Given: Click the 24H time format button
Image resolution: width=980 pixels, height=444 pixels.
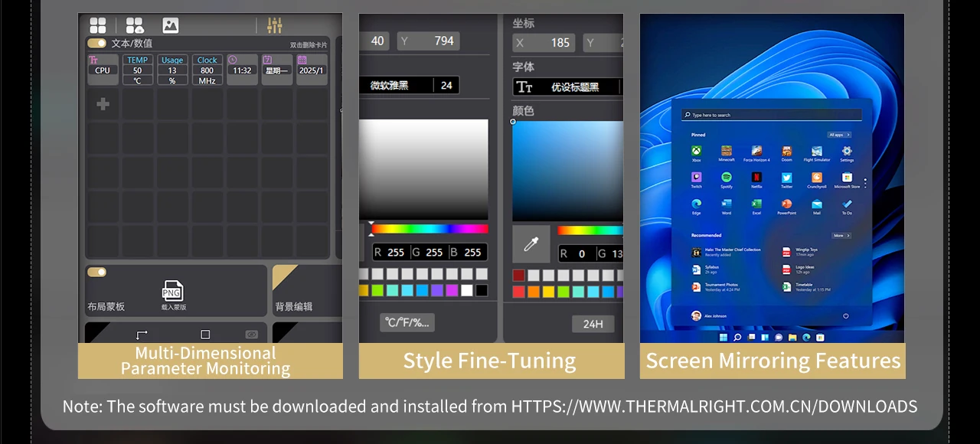Looking at the screenshot, I should click(593, 324).
